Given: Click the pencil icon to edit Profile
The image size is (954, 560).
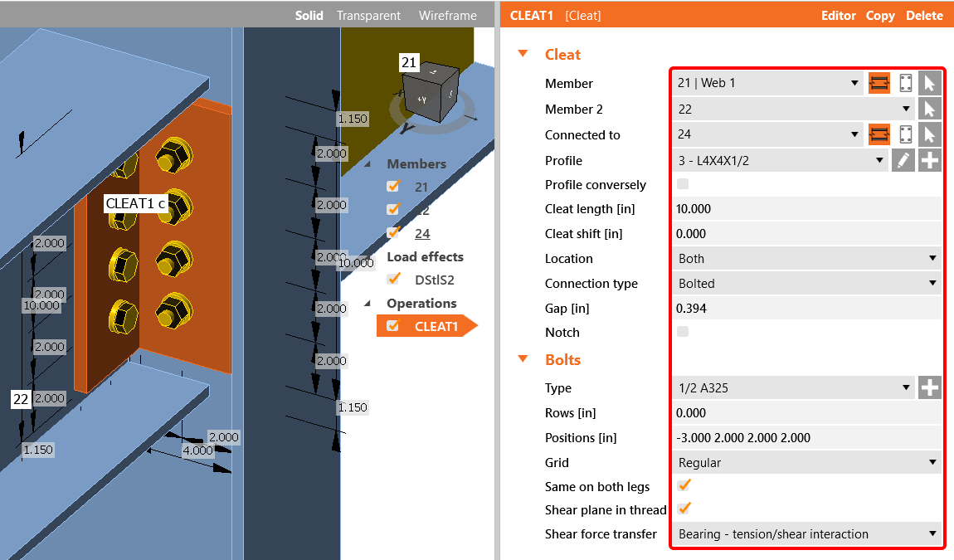Looking at the screenshot, I should 903,160.
